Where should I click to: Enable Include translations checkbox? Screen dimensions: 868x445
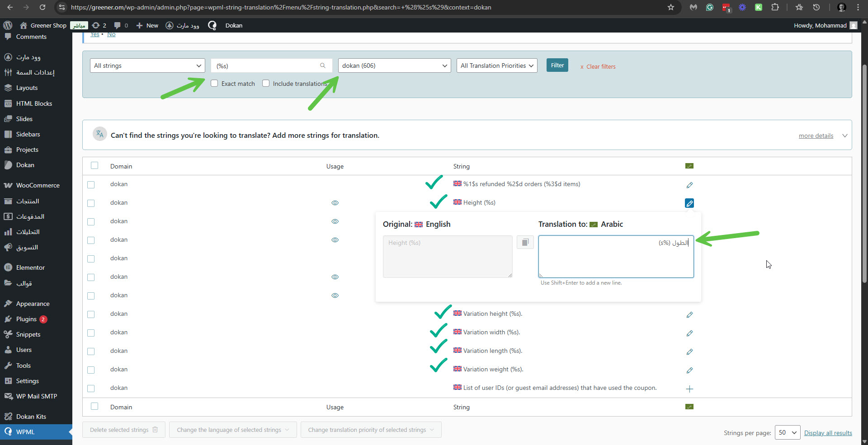coord(266,83)
